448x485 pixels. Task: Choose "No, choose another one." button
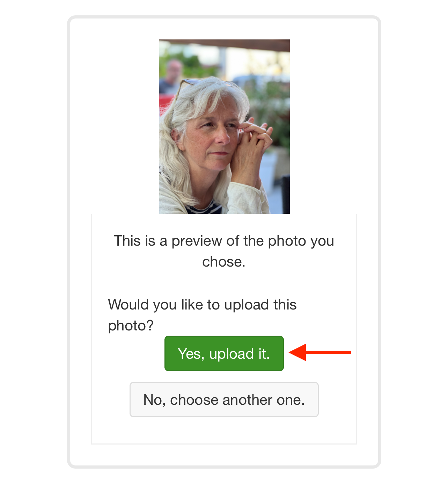[224, 400]
